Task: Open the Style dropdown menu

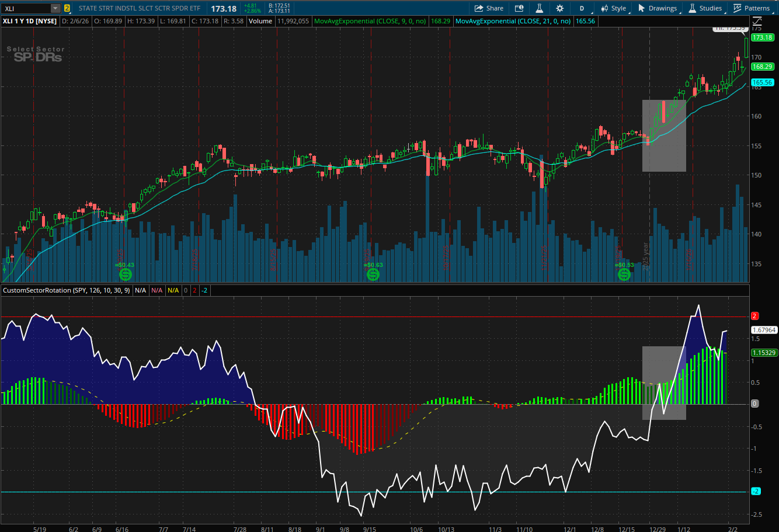Action: (x=613, y=8)
